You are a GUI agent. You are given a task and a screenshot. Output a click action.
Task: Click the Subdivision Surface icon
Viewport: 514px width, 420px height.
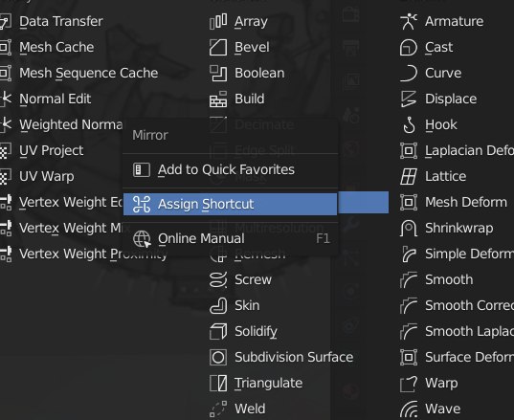[x=218, y=357]
